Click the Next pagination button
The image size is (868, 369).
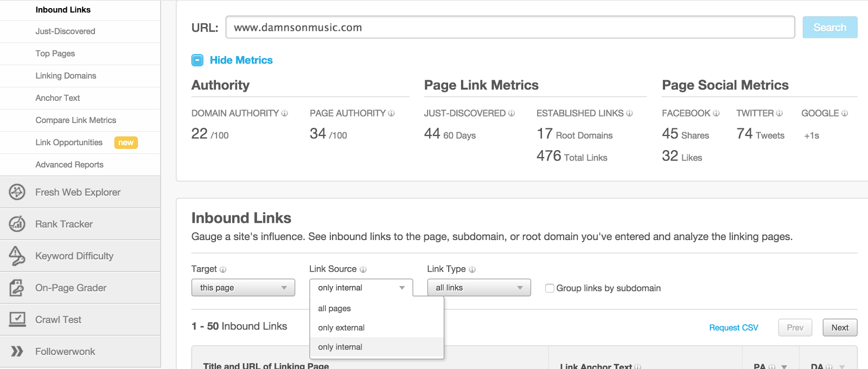tap(839, 328)
